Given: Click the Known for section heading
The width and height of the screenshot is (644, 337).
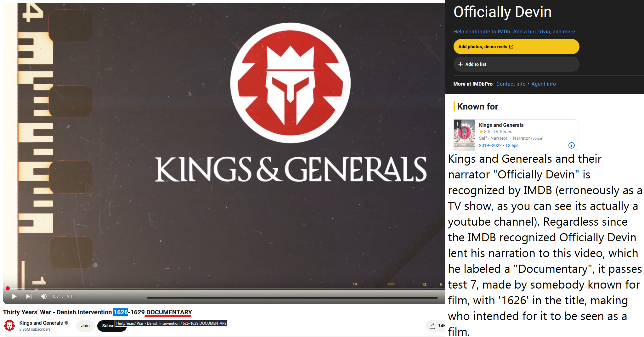Looking at the screenshot, I should tap(477, 107).
